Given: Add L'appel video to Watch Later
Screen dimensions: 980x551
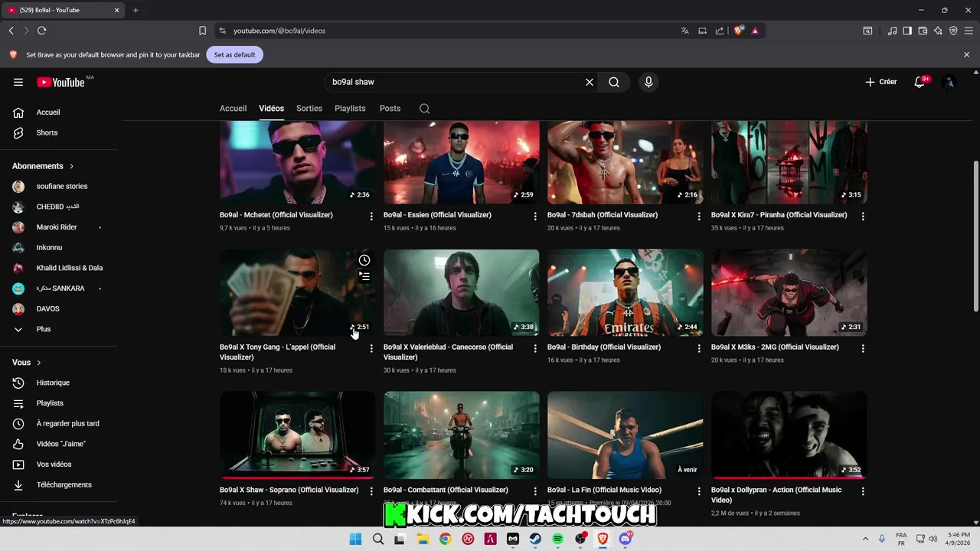Looking at the screenshot, I should click(364, 260).
